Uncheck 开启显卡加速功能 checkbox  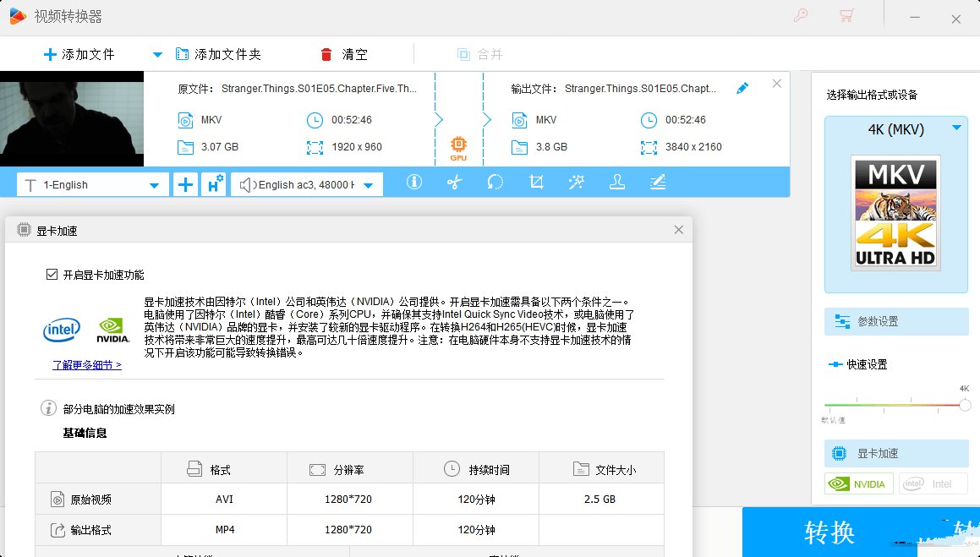point(52,273)
